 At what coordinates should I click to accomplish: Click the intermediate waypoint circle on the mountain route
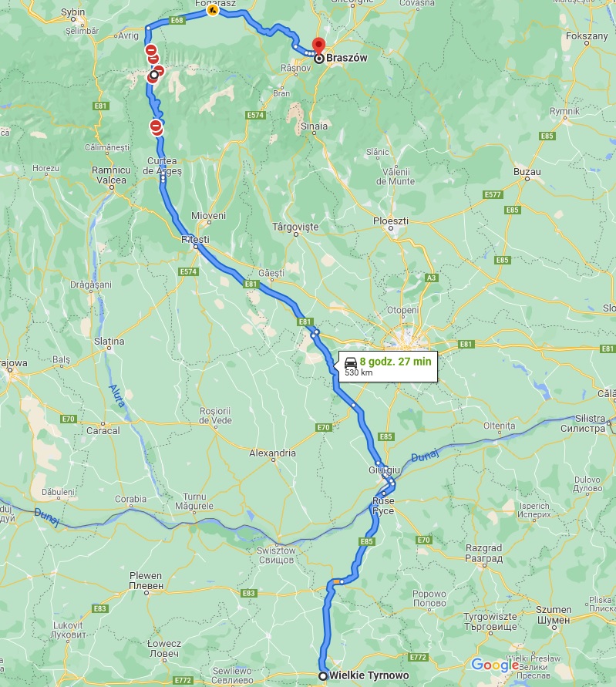[x=153, y=75]
